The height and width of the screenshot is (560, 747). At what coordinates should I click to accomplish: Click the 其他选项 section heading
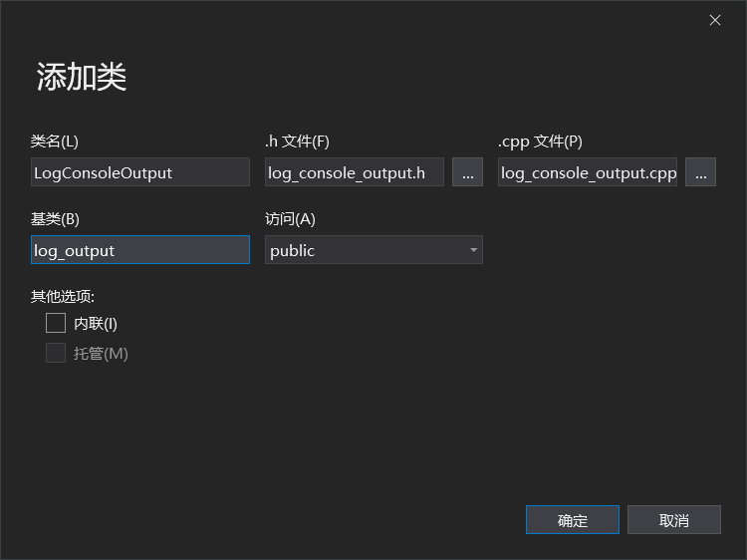[x=63, y=296]
